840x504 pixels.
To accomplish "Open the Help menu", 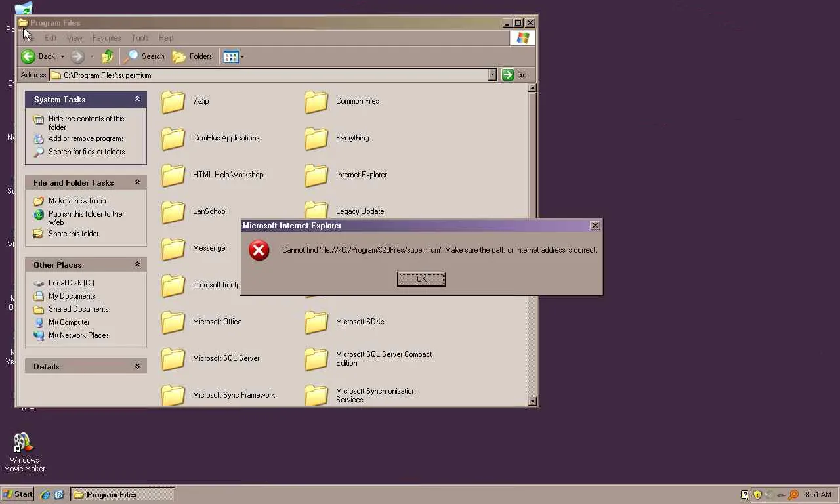I will coord(166,38).
